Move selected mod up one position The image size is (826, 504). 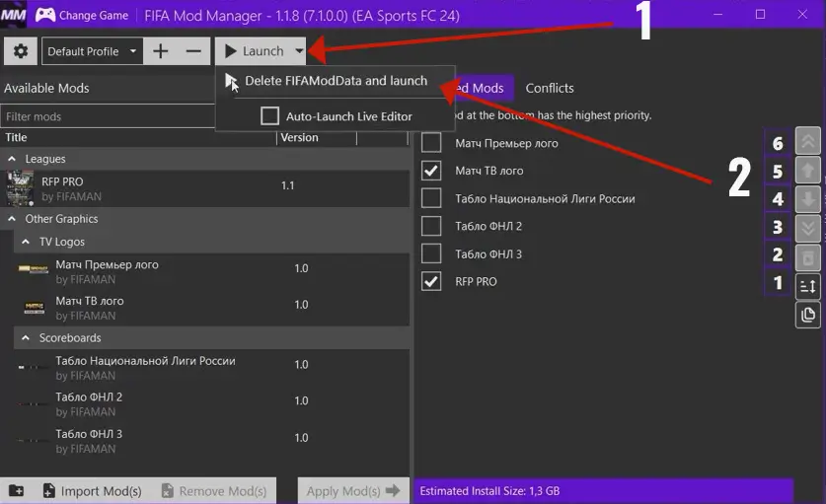[x=807, y=170]
